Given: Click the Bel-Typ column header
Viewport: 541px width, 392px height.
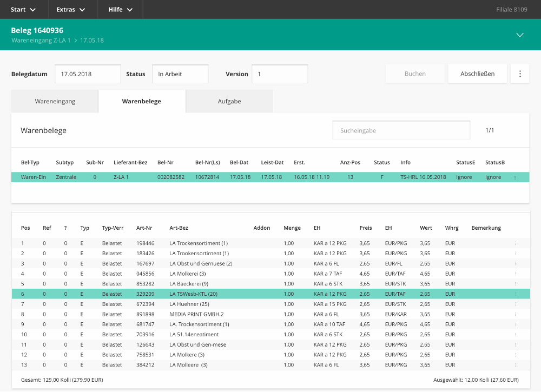Looking at the screenshot, I should coord(30,162).
